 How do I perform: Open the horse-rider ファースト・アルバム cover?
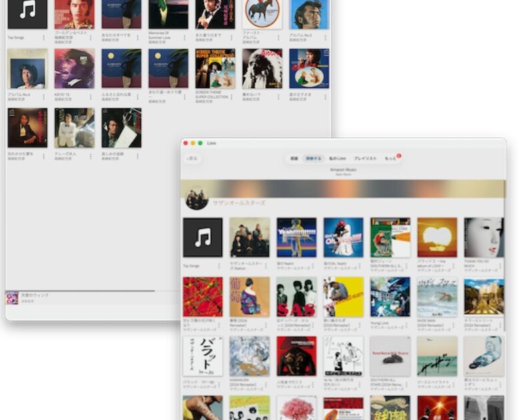click(x=262, y=13)
